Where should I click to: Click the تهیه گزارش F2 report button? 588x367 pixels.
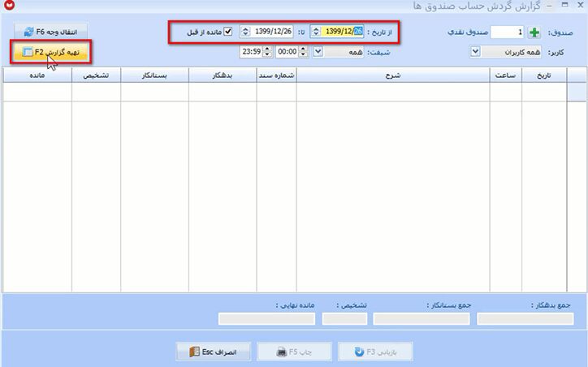point(51,52)
